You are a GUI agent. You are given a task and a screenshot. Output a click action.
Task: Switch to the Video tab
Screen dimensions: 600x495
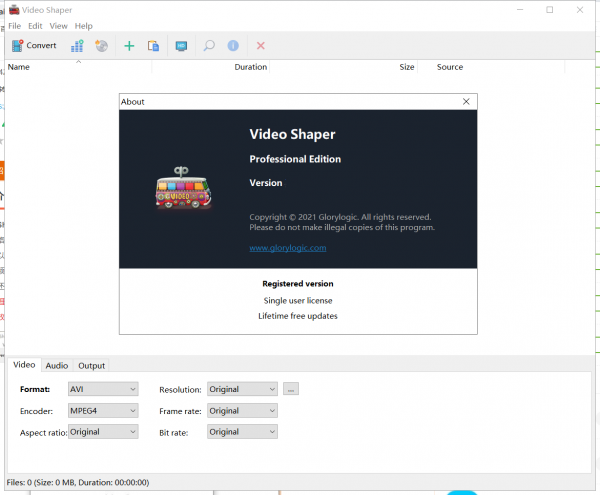(x=24, y=365)
